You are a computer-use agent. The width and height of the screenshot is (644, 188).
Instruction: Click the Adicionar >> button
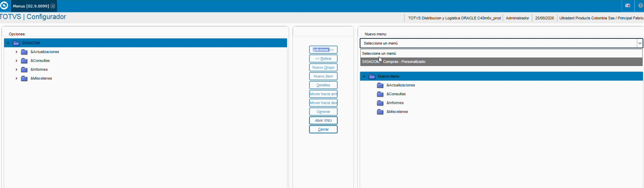(x=323, y=50)
